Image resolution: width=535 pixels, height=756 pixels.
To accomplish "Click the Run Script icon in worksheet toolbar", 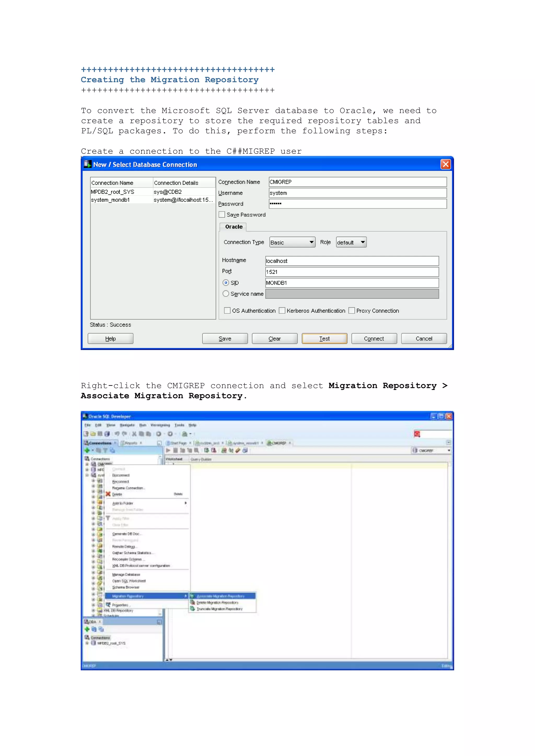I will click(176, 450).
